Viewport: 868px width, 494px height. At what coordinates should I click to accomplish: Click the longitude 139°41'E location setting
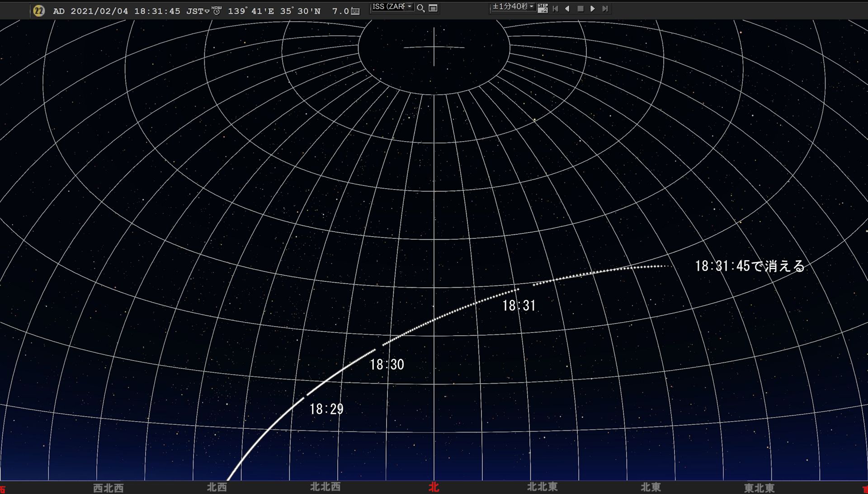coord(250,11)
